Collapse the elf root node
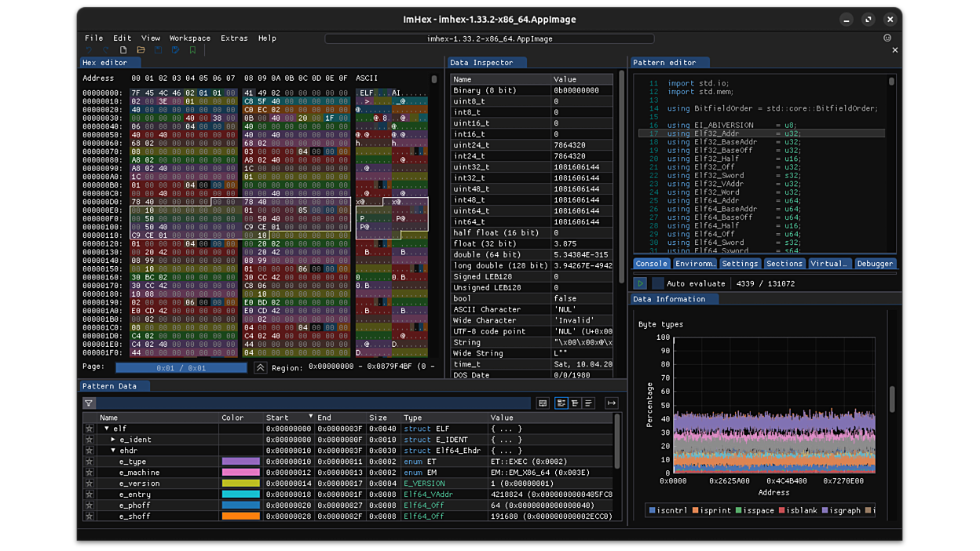The width and height of the screenshot is (980, 551). pos(107,429)
